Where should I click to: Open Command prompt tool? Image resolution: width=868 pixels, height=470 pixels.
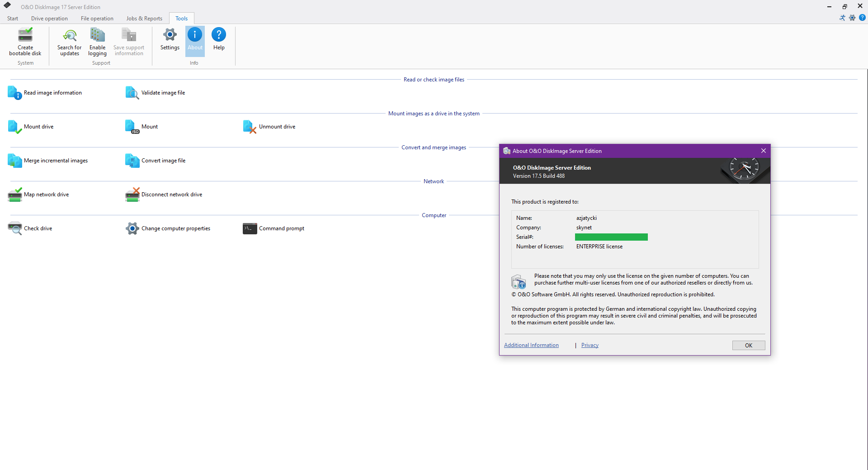point(274,228)
